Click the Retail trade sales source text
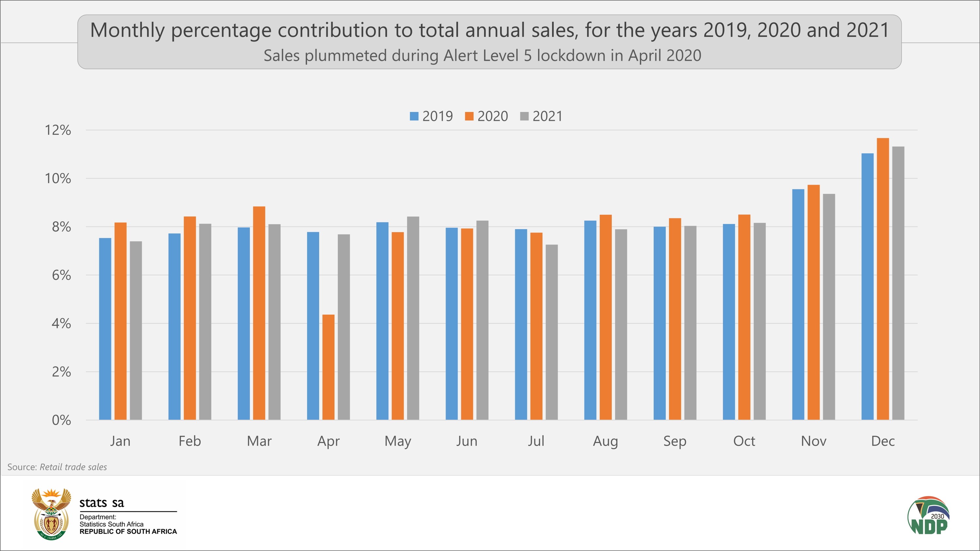The width and height of the screenshot is (980, 551). [73, 467]
